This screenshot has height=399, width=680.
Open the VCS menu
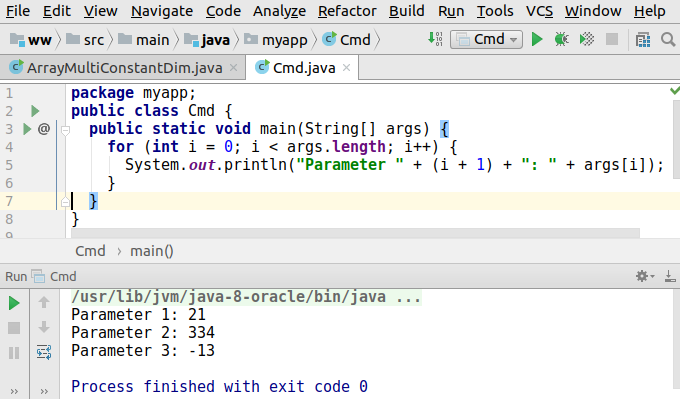(x=539, y=11)
